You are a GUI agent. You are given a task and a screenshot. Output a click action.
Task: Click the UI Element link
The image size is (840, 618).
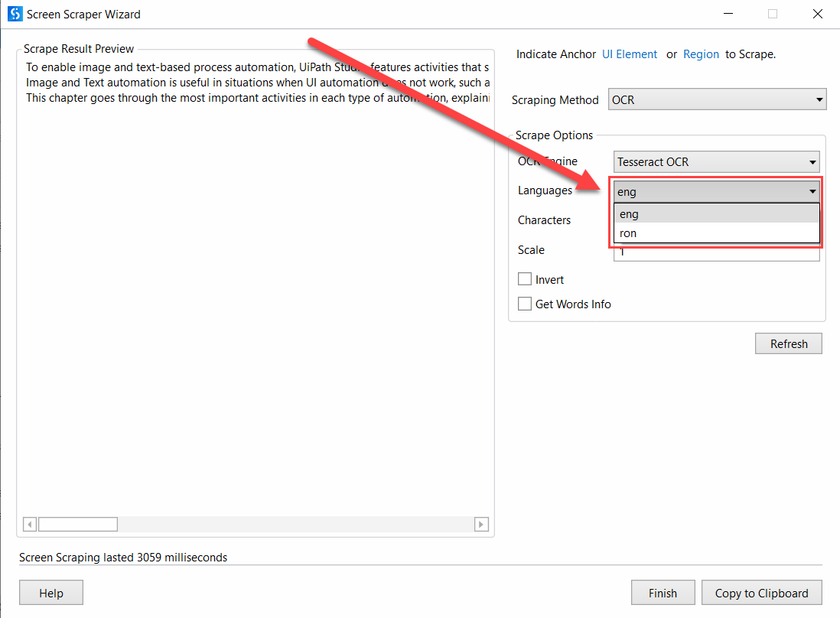[x=630, y=54]
